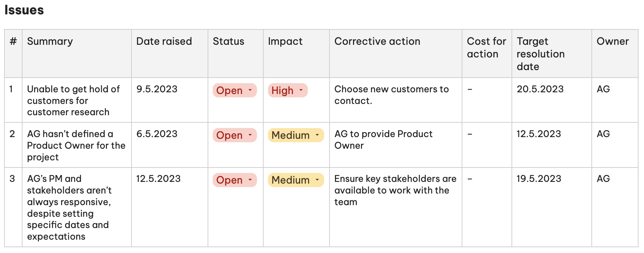Click the Impact column header
The height and width of the screenshot is (253, 644).
click(x=285, y=41)
